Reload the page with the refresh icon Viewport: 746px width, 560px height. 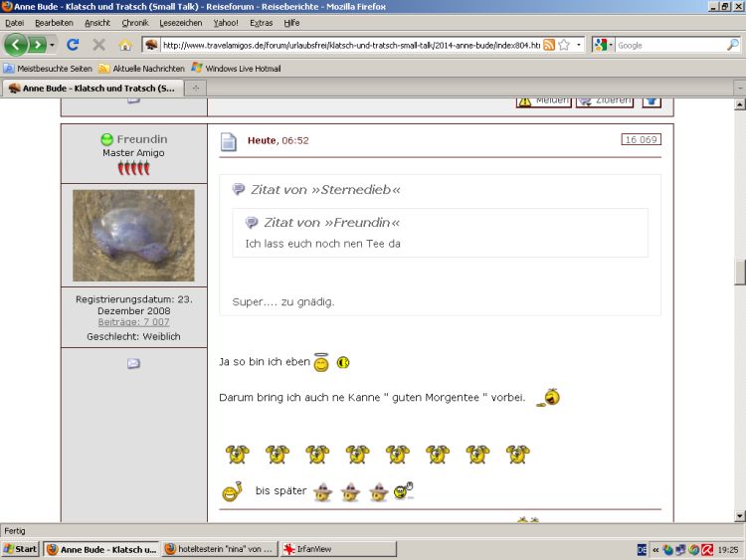click(73, 45)
